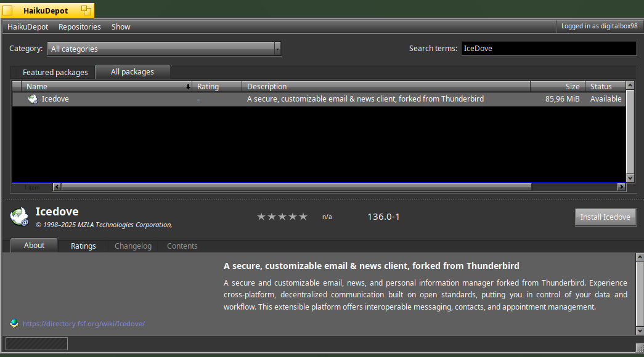Click the package list horizontal scrollbar thumb
The width and height of the screenshot is (644, 357).
click(296, 187)
